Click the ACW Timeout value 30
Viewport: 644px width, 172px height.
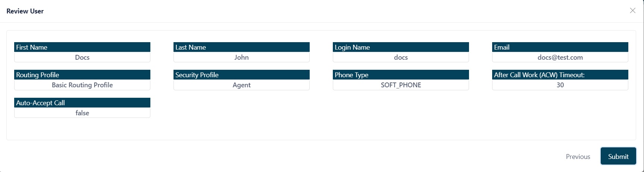[x=560, y=85]
